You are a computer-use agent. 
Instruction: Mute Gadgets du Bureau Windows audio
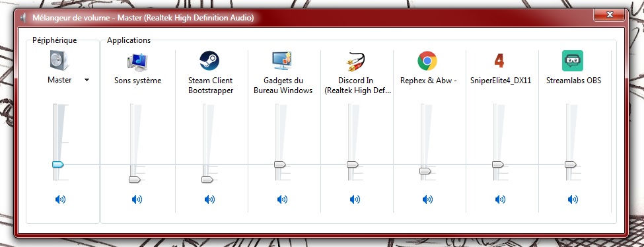coord(282,199)
